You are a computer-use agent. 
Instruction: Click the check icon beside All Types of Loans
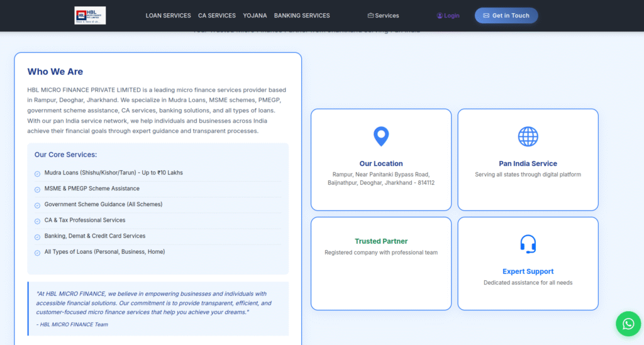[37, 253]
